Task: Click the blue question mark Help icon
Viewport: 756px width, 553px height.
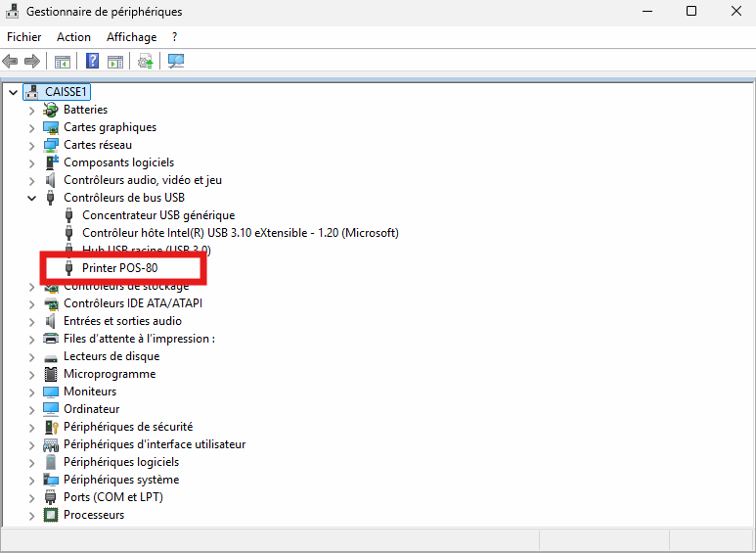Action: [93, 62]
